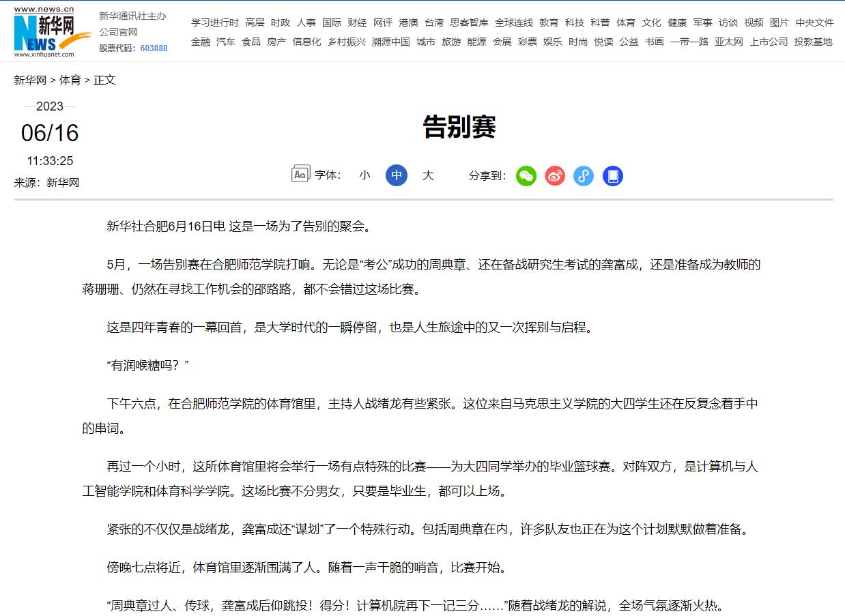The height and width of the screenshot is (616, 845).
Task: Click the stock code 603888 link
Action: (x=154, y=48)
